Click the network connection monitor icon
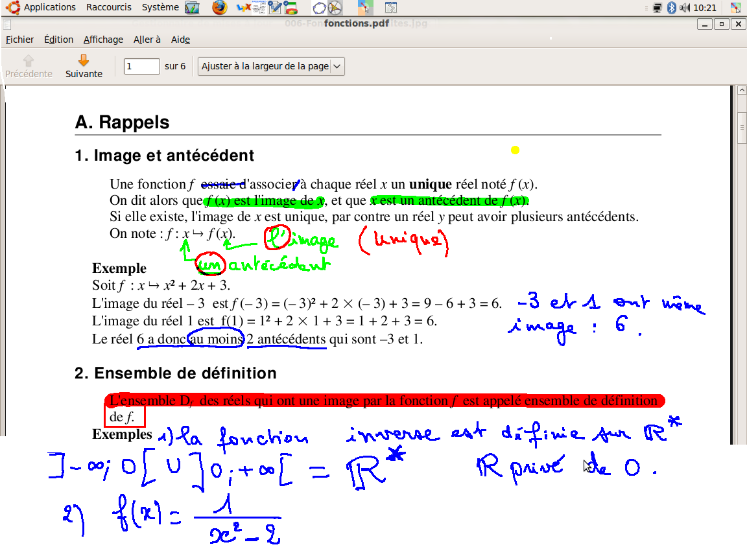Viewport: 747px width, 560px height. click(x=658, y=8)
